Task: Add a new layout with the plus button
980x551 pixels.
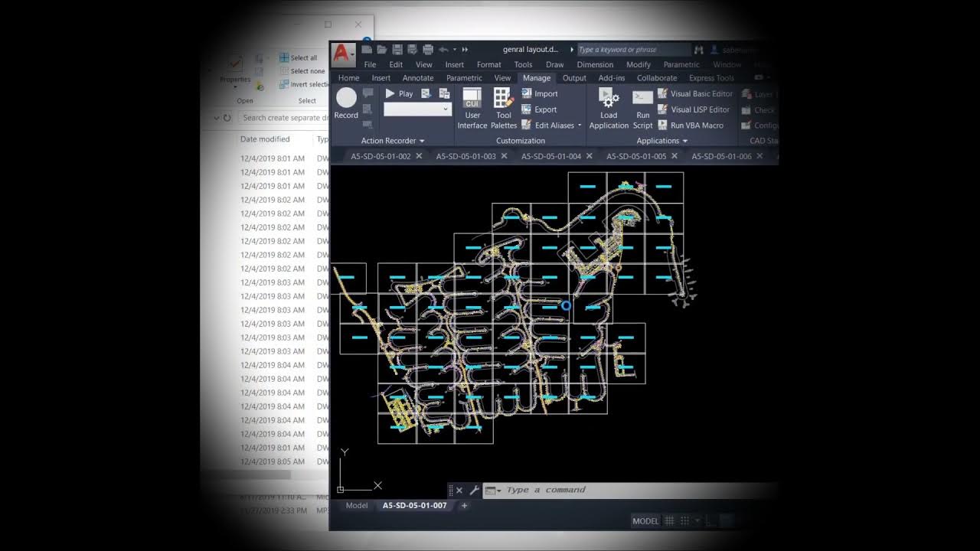Action: coord(464,506)
